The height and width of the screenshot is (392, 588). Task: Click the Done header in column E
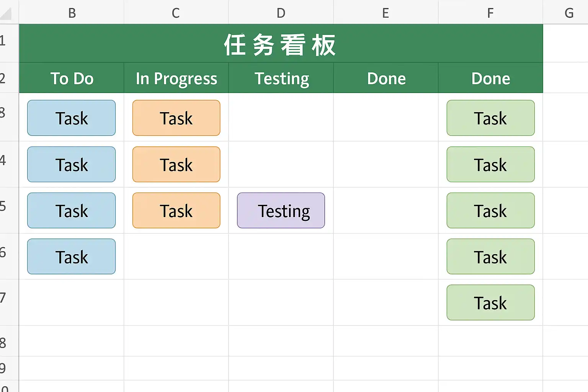(386, 78)
